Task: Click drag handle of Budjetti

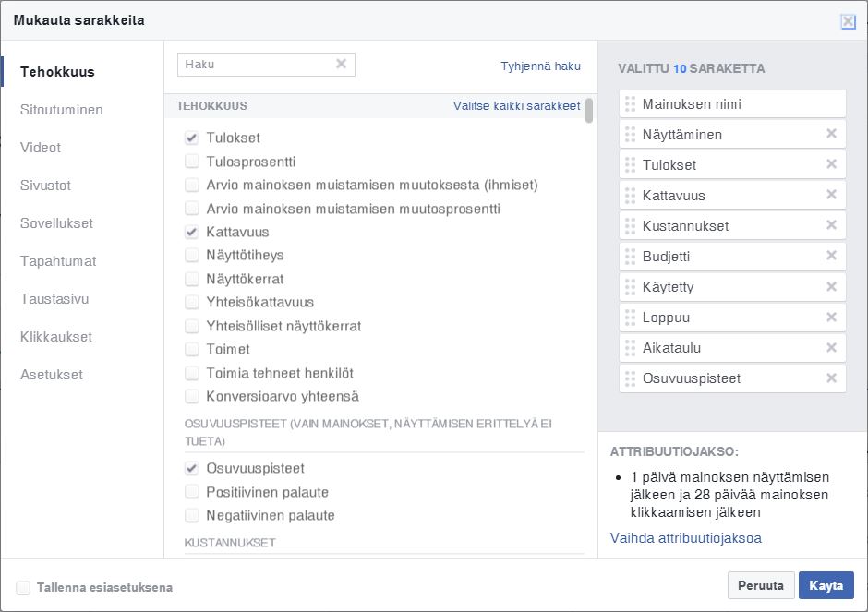Action: 630,257
